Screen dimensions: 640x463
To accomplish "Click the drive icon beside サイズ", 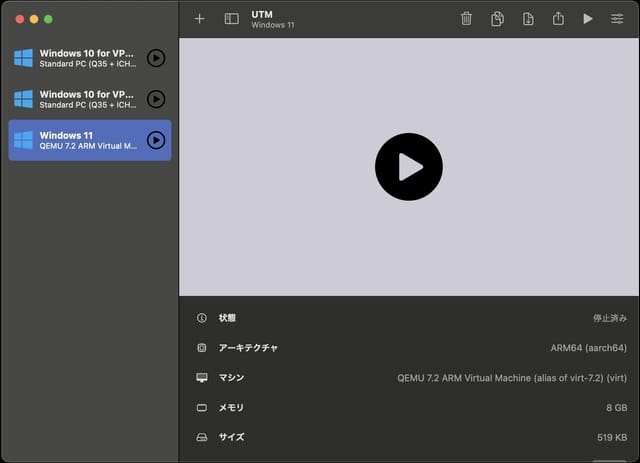I will pos(202,437).
